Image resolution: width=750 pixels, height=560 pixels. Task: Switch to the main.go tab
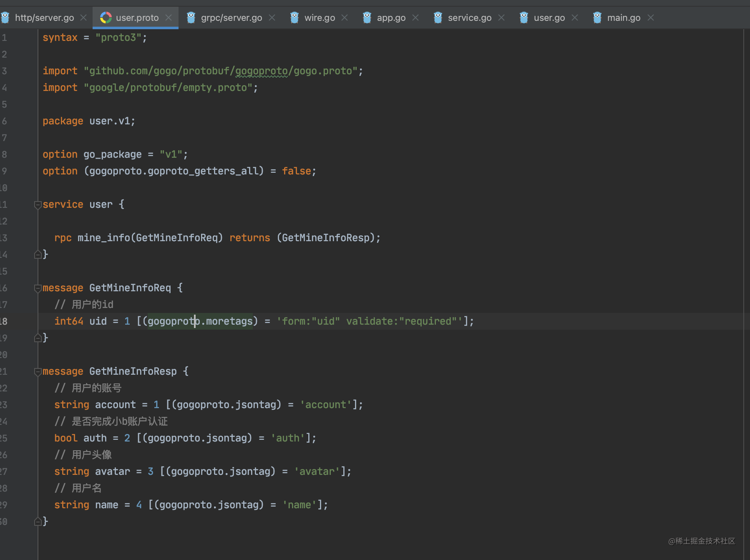(624, 18)
